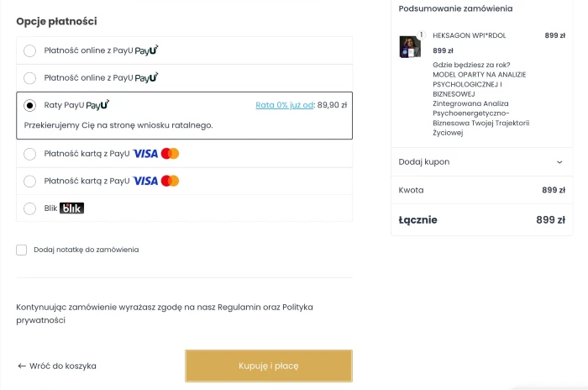Click the HEKSAGON product thumbnail image
The image size is (588, 390).
click(x=410, y=46)
